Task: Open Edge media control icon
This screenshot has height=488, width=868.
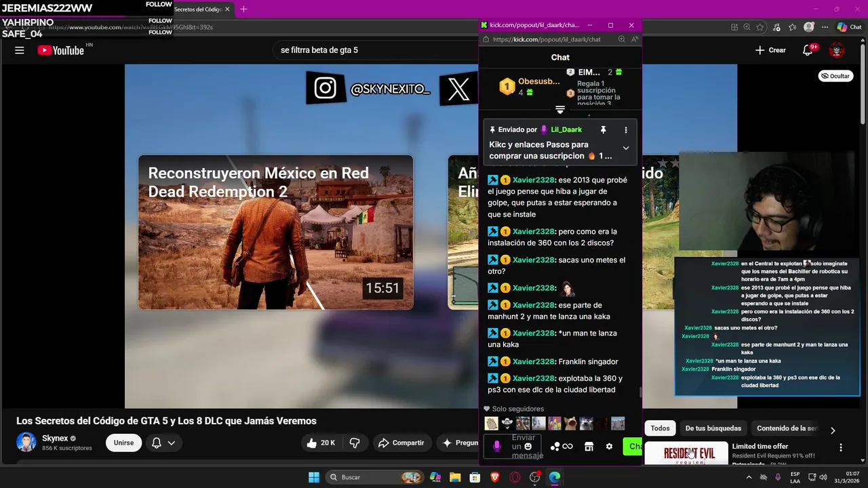Action: click(778, 27)
